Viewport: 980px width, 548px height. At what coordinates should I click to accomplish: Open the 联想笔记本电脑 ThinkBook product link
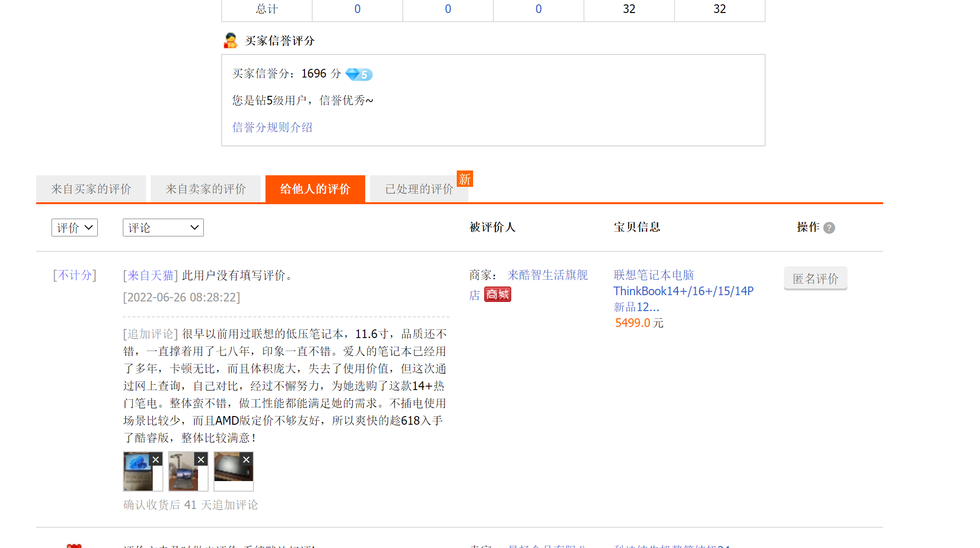(683, 291)
